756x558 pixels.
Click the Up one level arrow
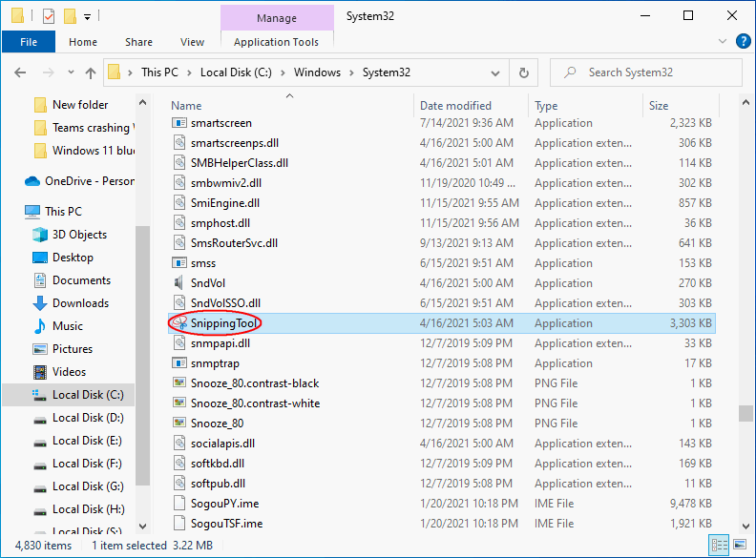[90, 72]
